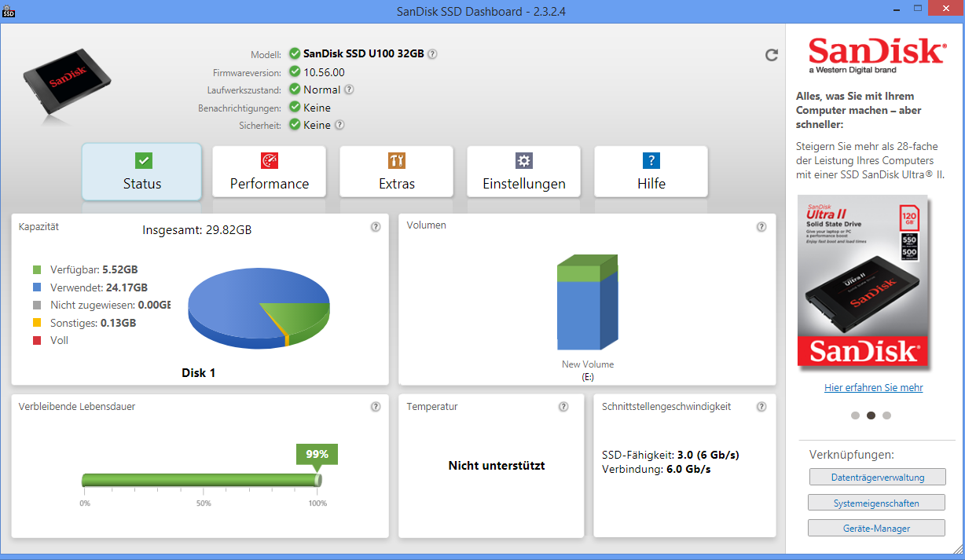Click red Voll legend swatch
Viewport: 965px width, 560px height.
coord(37,341)
